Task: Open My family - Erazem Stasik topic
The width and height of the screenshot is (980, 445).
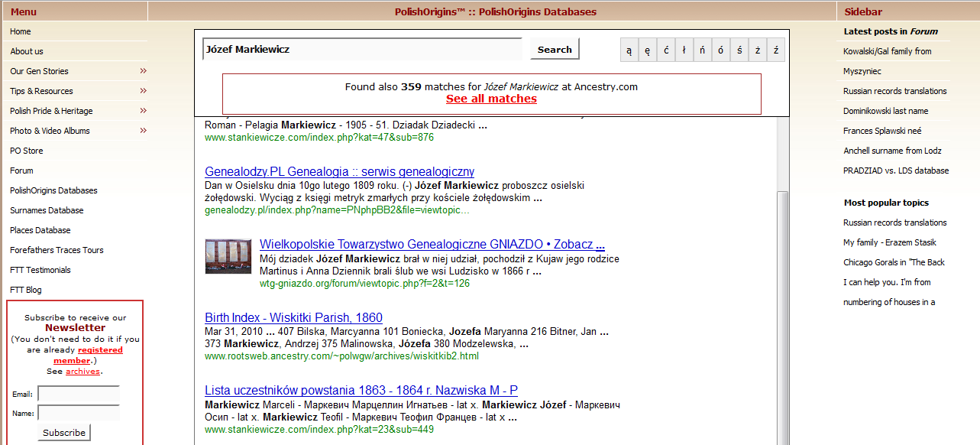Action: pos(889,242)
